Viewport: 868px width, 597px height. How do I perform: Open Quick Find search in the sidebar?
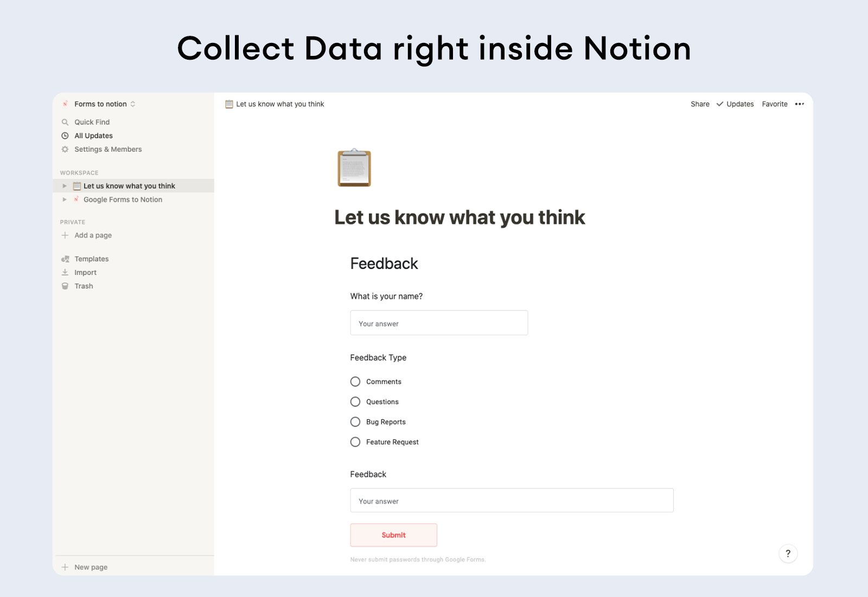(x=92, y=122)
